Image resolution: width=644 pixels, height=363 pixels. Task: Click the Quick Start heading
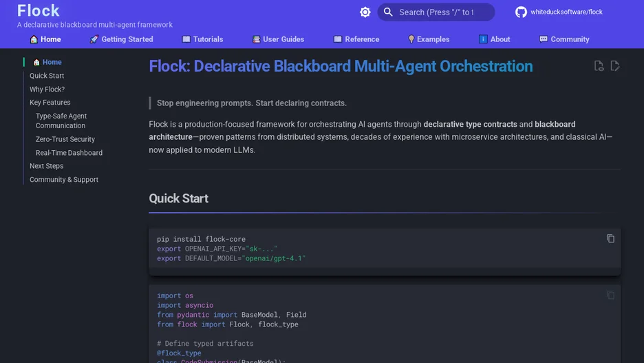click(x=178, y=198)
